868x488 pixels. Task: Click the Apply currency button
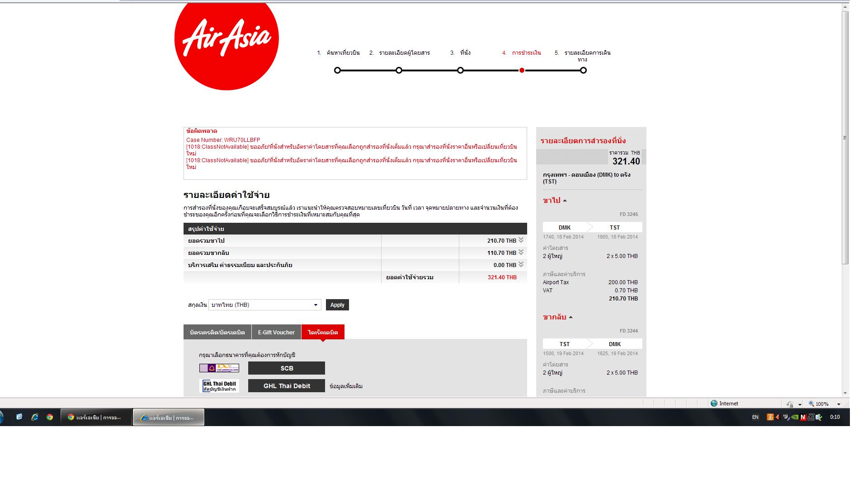point(337,305)
